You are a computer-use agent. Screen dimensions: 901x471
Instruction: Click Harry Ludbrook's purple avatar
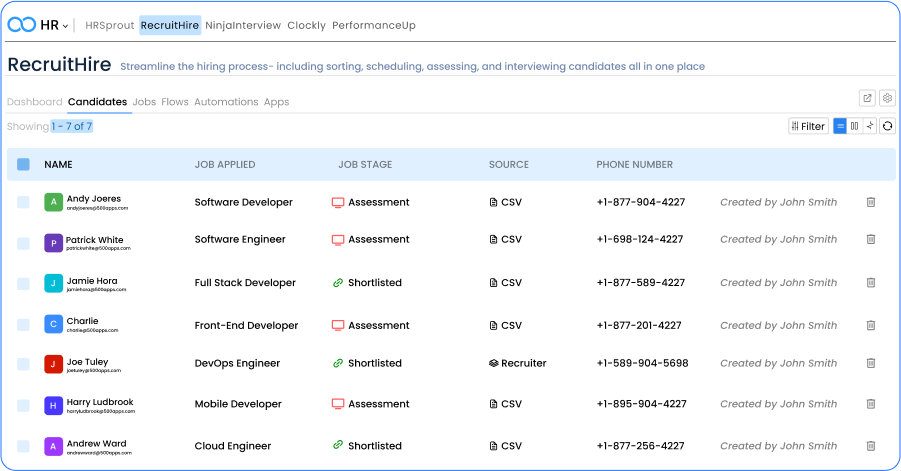[53, 405]
